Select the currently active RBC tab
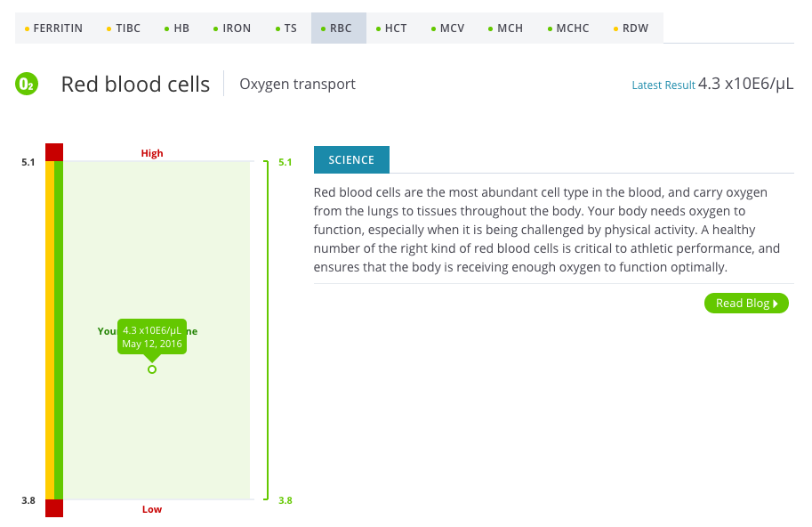 click(338, 28)
